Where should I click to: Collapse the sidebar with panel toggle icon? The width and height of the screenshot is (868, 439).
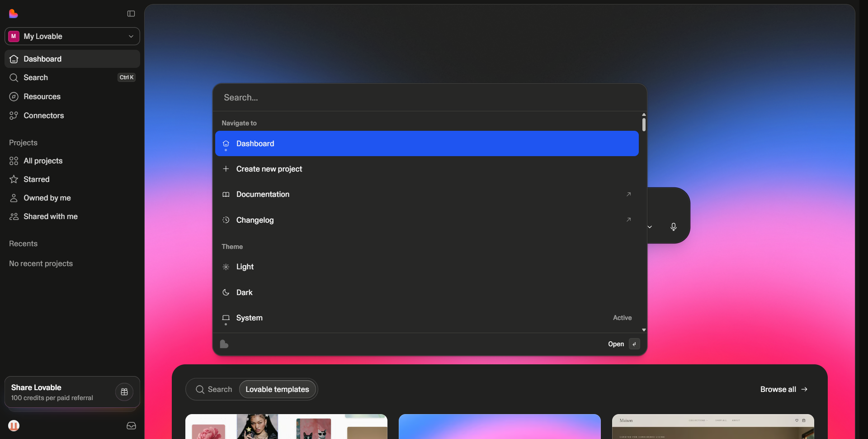[x=131, y=14]
